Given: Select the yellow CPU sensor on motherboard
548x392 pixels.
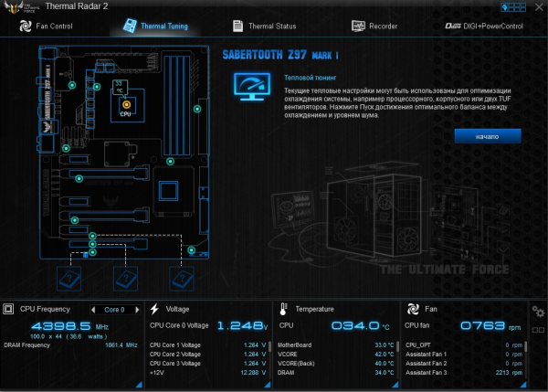Looking at the screenshot, I should pos(127,104).
